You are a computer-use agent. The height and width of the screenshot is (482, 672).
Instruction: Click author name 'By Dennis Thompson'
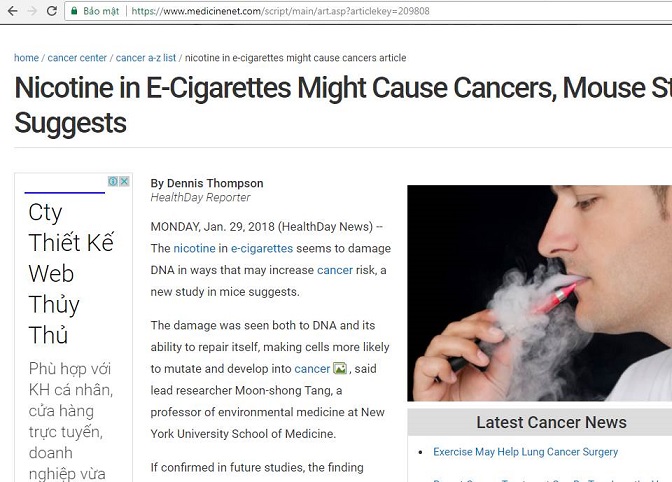[x=207, y=183]
